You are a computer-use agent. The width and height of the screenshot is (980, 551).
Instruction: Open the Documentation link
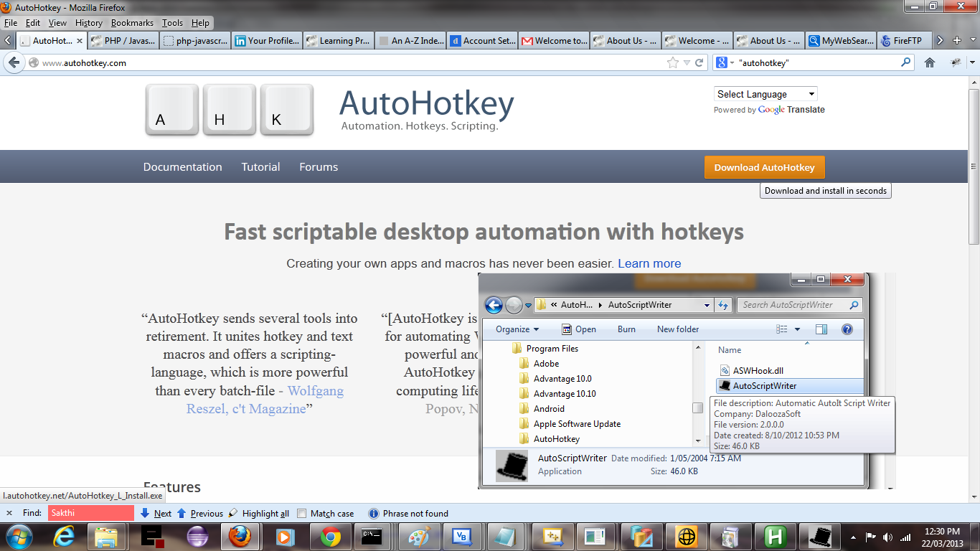click(x=182, y=166)
